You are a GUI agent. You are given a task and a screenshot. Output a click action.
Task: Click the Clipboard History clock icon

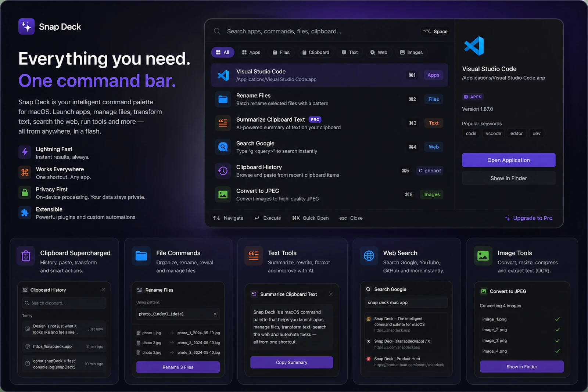tap(223, 170)
